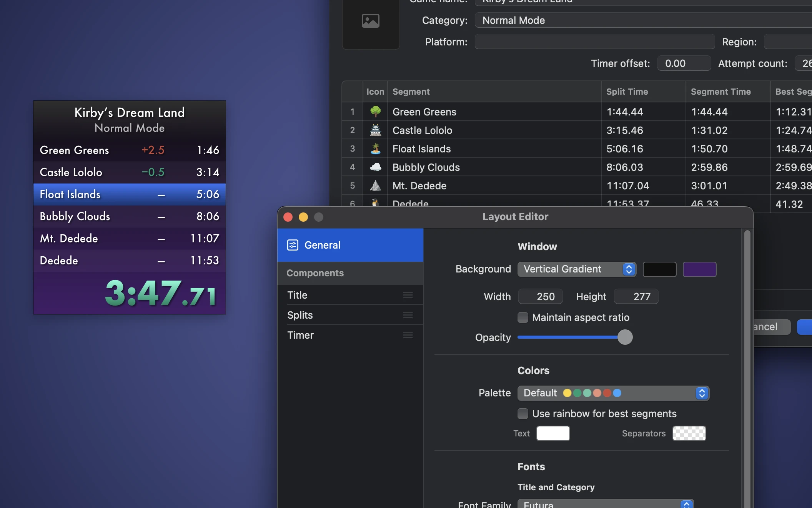The width and height of the screenshot is (812, 508).
Task: Click the Float Islands island icon
Action: click(375, 149)
